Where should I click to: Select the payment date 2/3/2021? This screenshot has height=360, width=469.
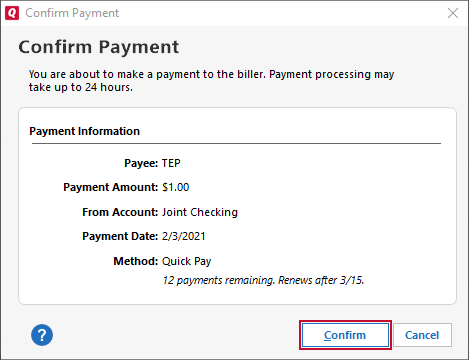click(184, 236)
